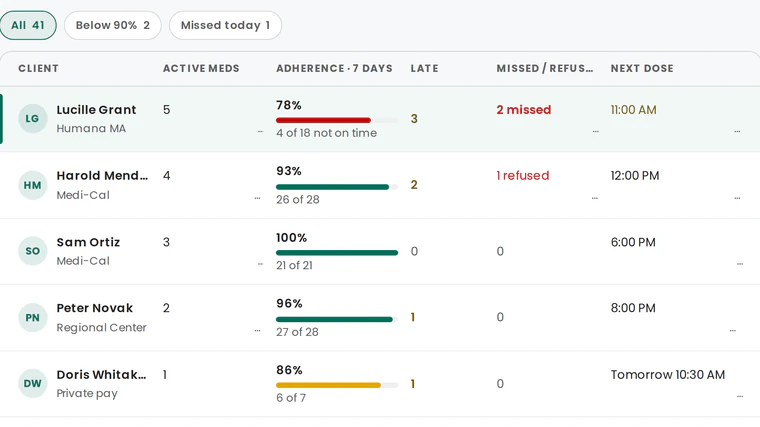Click the late count 3 for Lucille Grant
The width and height of the screenshot is (760, 427).
[x=414, y=119]
